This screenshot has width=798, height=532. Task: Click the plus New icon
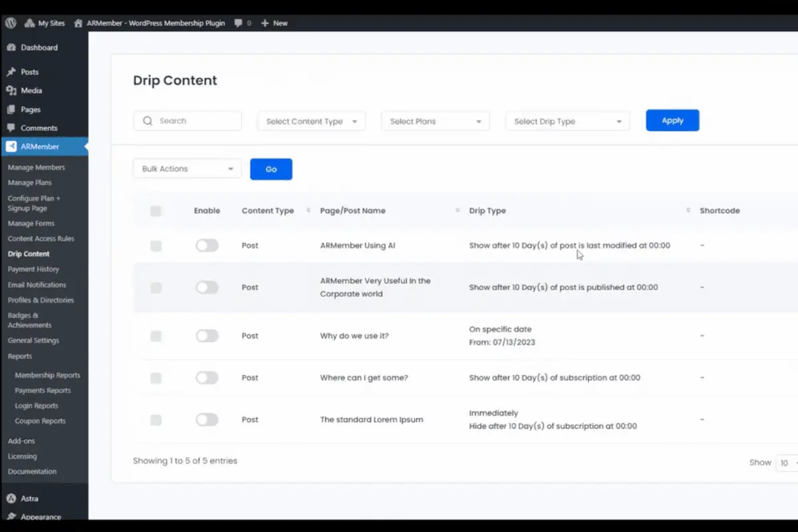point(265,23)
